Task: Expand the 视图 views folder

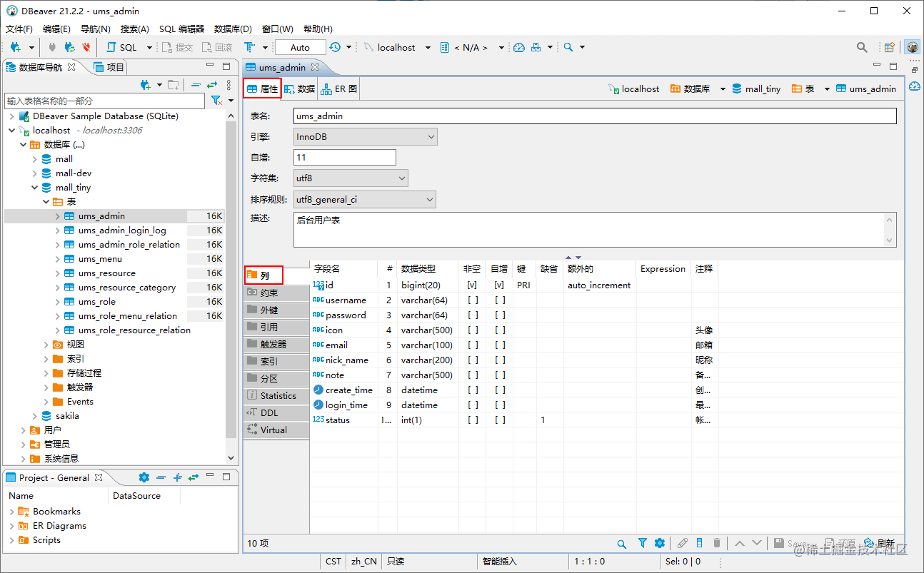Action: click(x=46, y=345)
